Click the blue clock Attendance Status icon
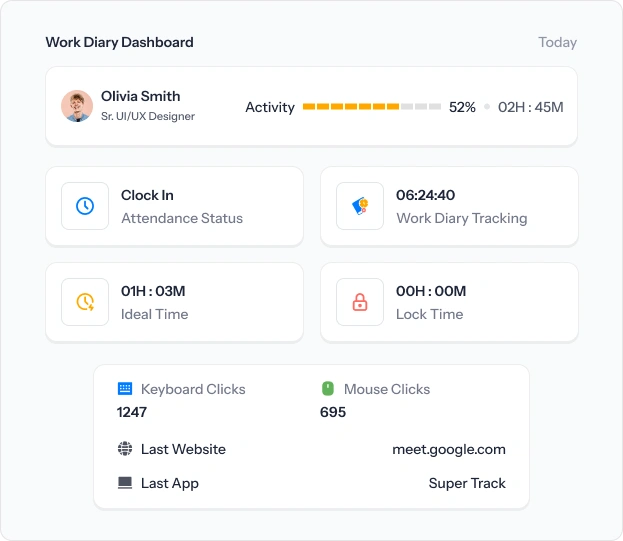Image resolution: width=623 pixels, height=541 pixels. [85, 206]
